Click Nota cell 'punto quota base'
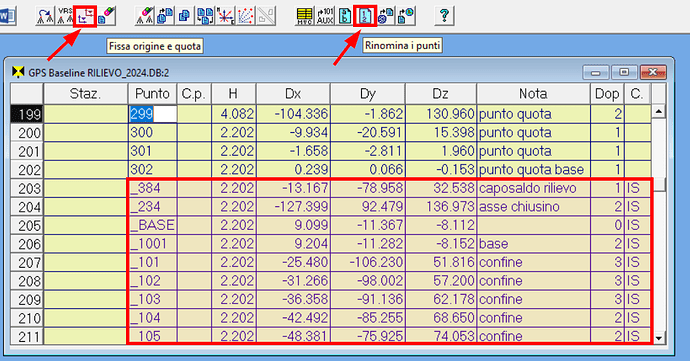 (x=533, y=169)
